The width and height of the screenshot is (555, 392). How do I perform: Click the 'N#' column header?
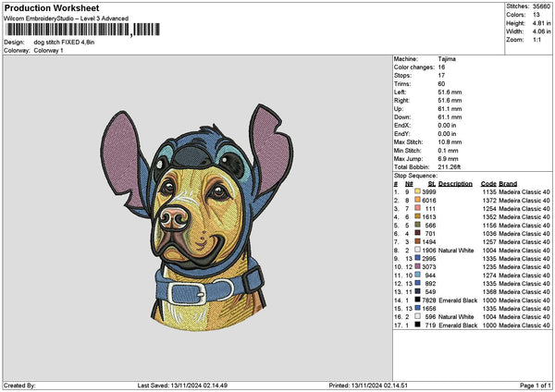(409, 184)
